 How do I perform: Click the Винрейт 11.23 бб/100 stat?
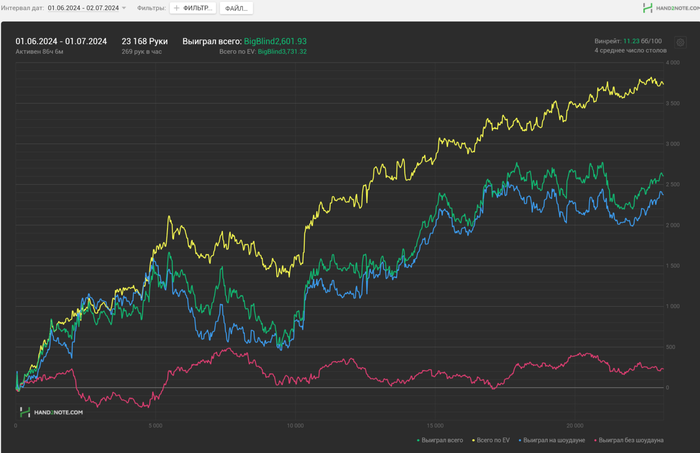(628, 41)
